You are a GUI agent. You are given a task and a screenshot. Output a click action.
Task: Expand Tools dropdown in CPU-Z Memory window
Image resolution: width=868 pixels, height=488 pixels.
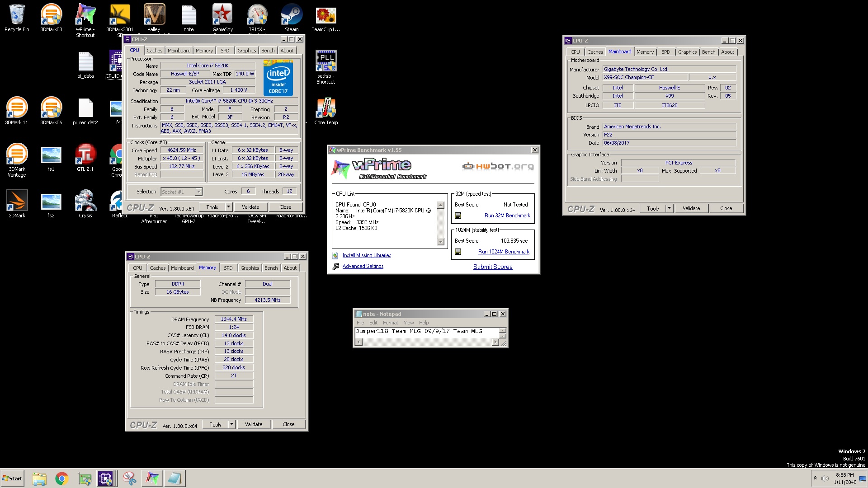click(x=231, y=425)
